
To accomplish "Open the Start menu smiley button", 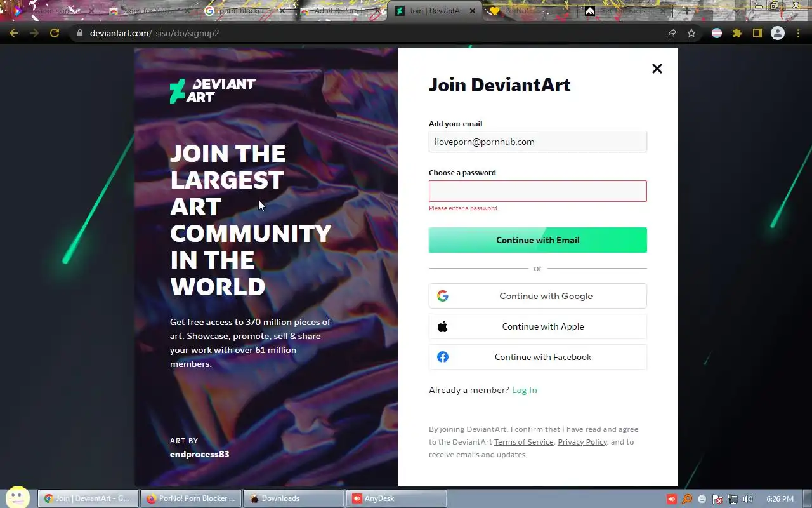I will point(17,498).
